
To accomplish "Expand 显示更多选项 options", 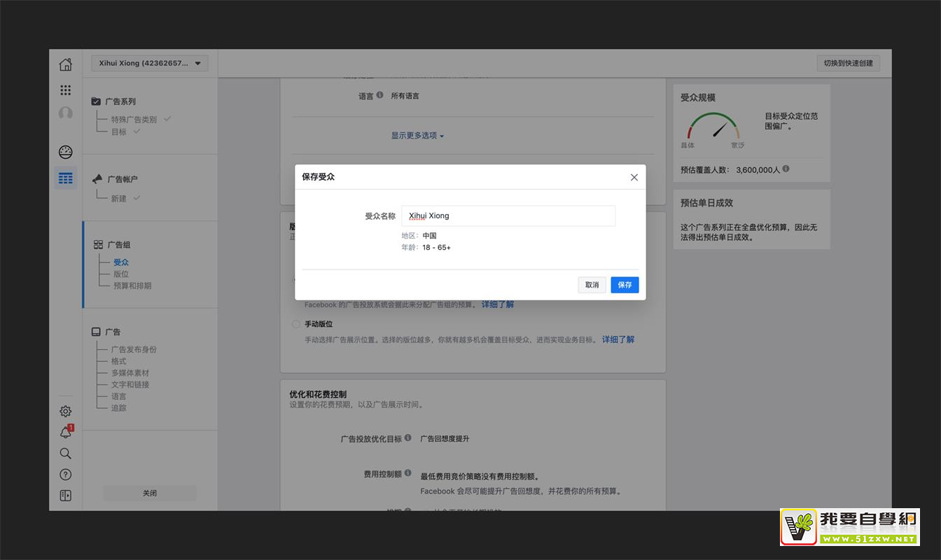I will click(417, 136).
